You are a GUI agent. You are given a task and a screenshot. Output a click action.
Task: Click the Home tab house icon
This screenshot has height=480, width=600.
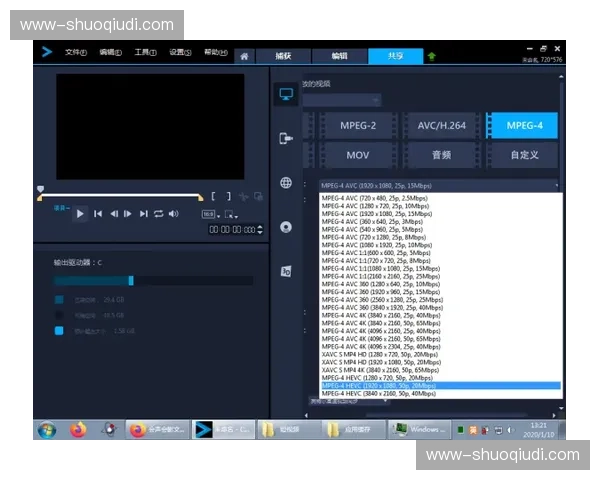click(244, 56)
